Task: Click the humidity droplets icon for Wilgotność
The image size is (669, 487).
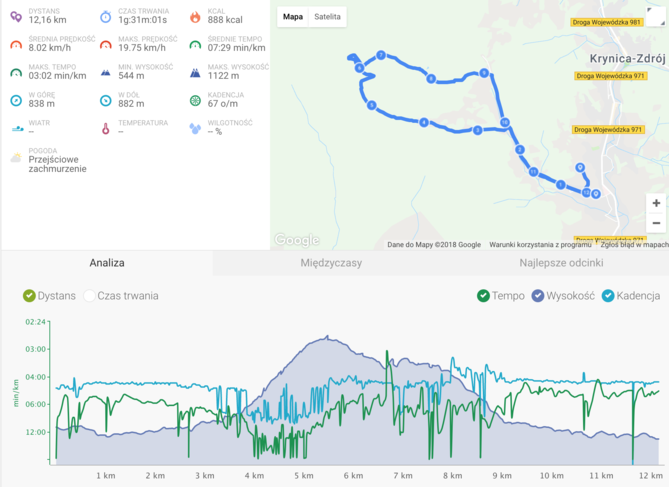Action: (x=195, y=128)
